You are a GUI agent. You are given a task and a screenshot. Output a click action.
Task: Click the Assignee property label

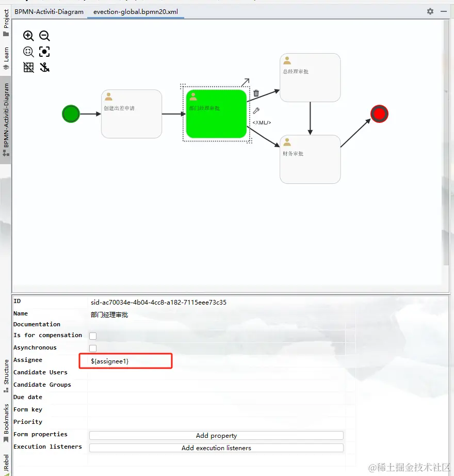28,360
